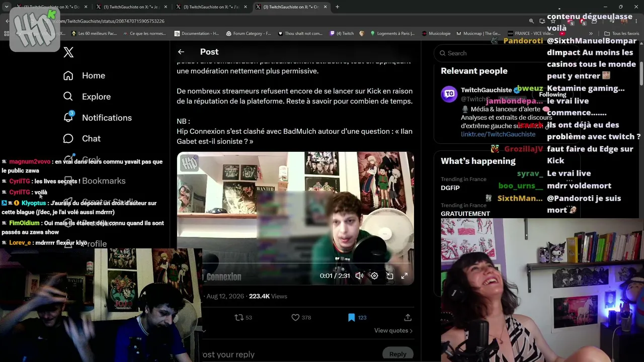644x362 pixels.
Task: Click the Reply button
Action: tap(397, 354)
